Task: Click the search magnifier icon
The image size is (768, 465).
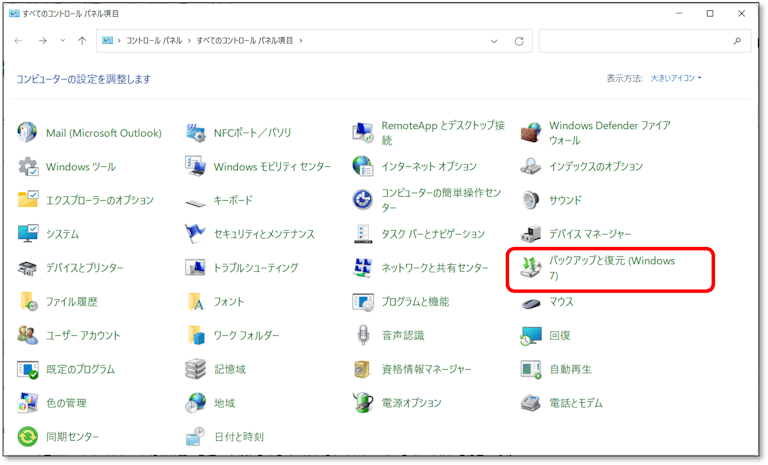Action: click(x=737, y=41)
